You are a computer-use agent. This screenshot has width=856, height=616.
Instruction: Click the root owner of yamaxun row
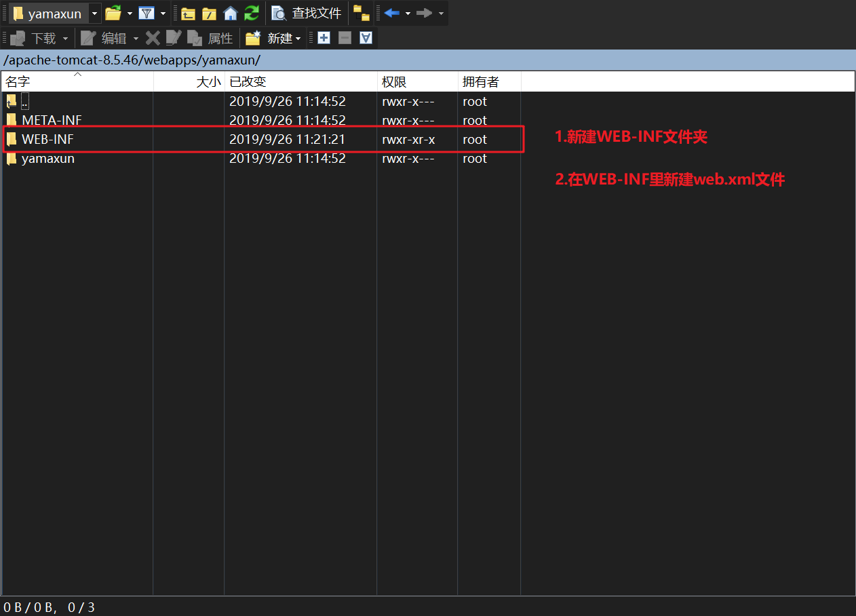[475, 158]
